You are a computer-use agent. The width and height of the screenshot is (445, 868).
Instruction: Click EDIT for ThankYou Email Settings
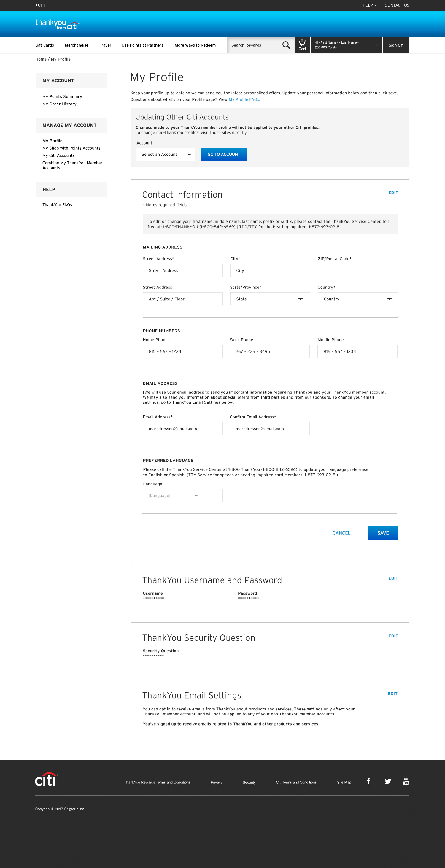coord(392,694)
